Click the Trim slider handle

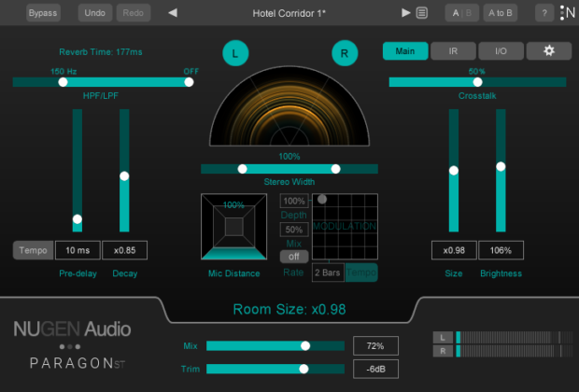point(304,369)
